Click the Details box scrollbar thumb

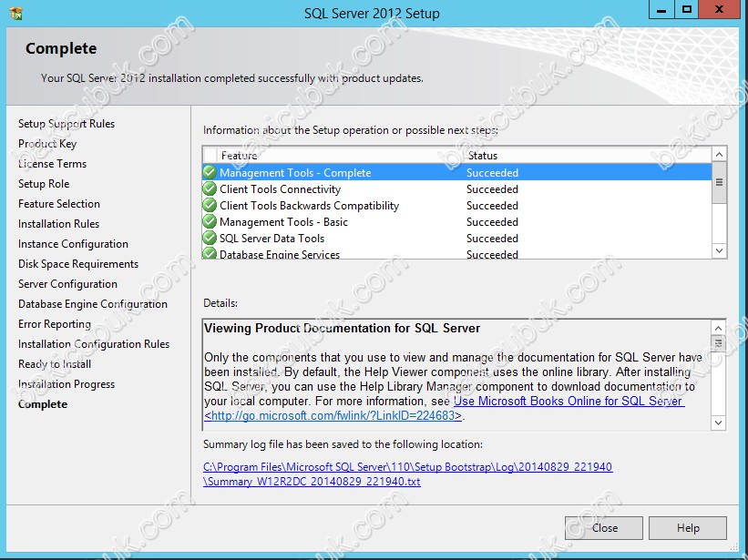tap(719, 343)
